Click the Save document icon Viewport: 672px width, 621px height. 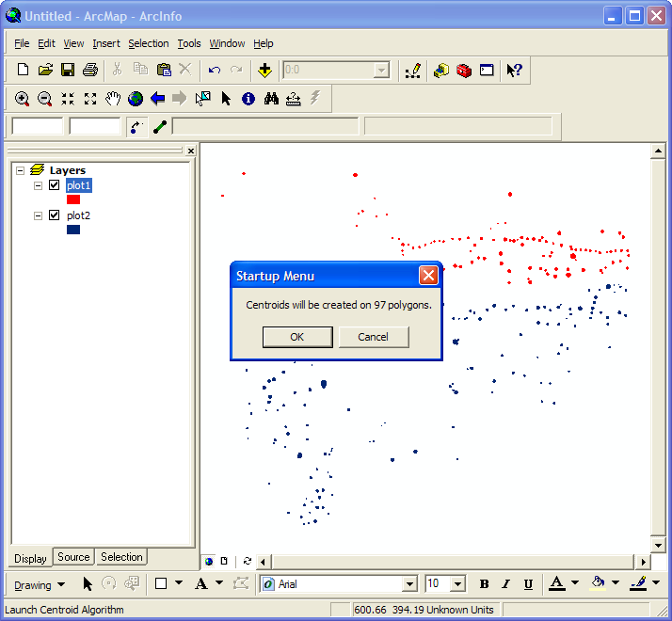(68, 70)
